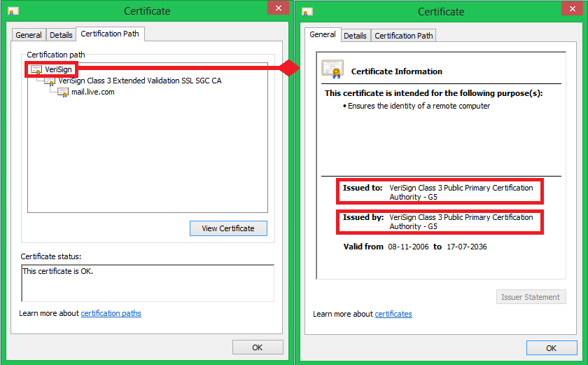588x365 pixels.
Task: Click the VeriSign Class 3 Extended Validation certificate icon
Action: (x=50, y=81)
